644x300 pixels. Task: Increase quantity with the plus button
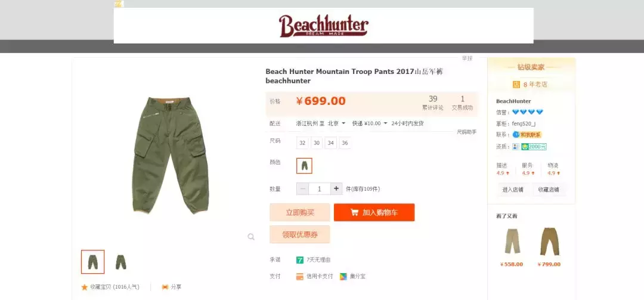coord(336,188)
